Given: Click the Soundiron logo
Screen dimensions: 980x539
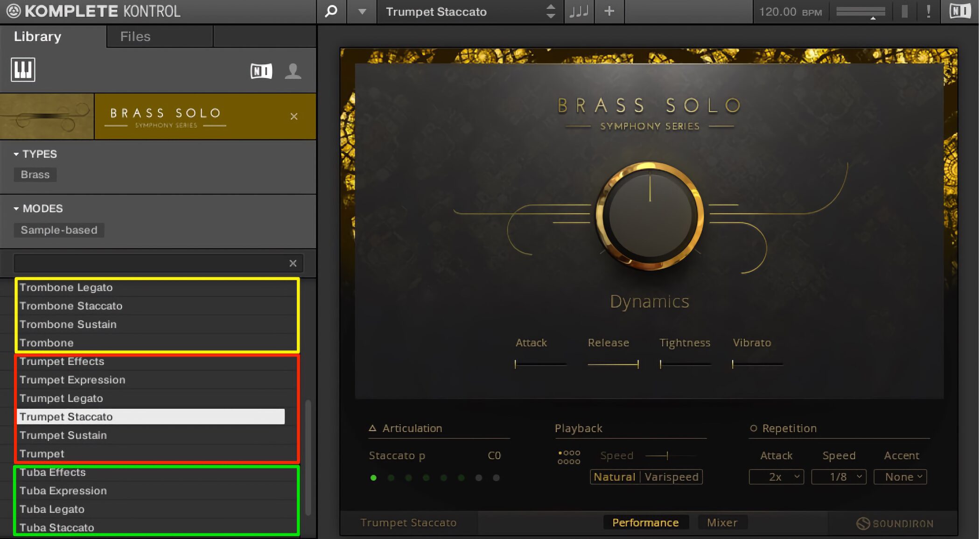Looking at the screenshot, I should (x=895, y=524).
